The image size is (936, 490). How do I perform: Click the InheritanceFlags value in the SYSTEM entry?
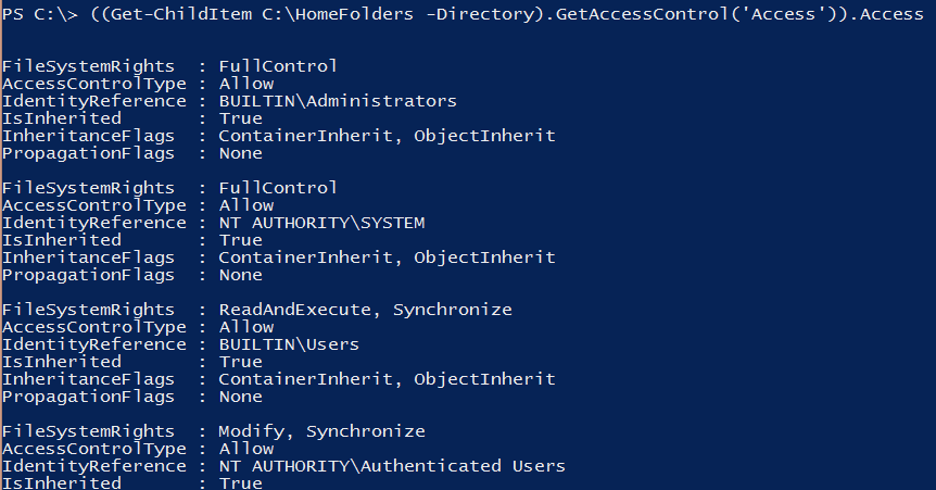(x=386, y=258)
